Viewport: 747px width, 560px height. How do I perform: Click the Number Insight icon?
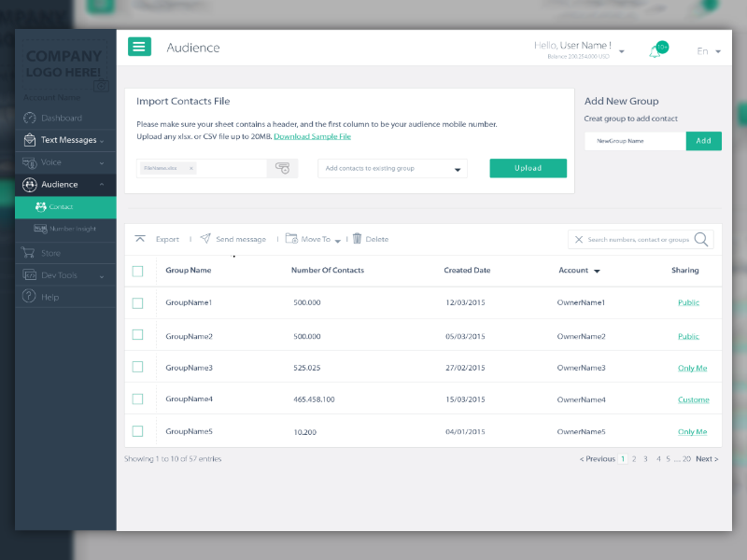40,229
